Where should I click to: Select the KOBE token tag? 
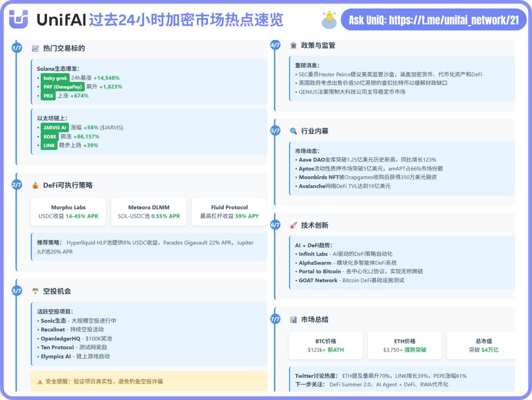point(50,137)
